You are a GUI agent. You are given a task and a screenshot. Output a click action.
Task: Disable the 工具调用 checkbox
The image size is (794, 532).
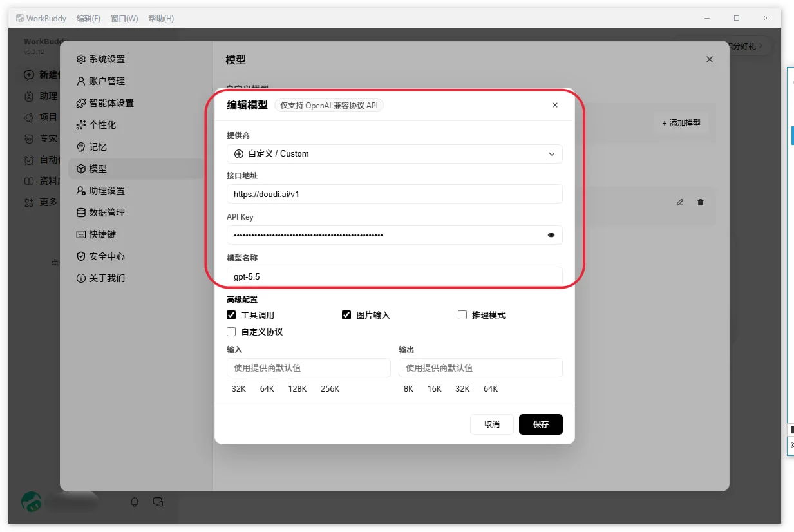[231, 315]
